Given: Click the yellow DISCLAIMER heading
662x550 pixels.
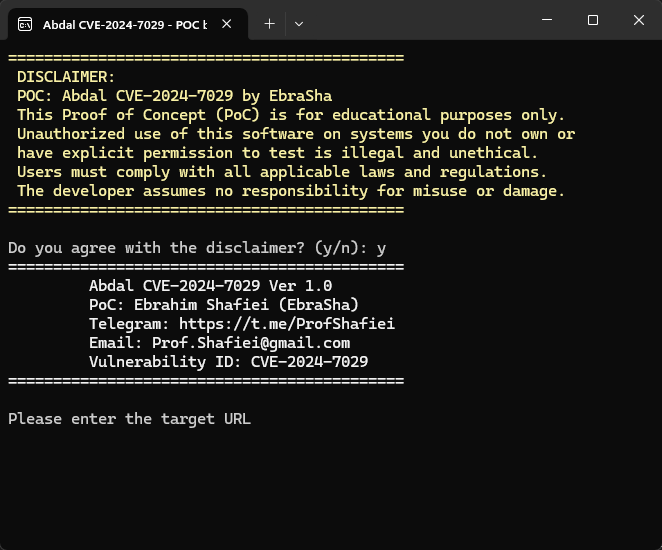Looking at the screenshot, I should coord(66,77).
